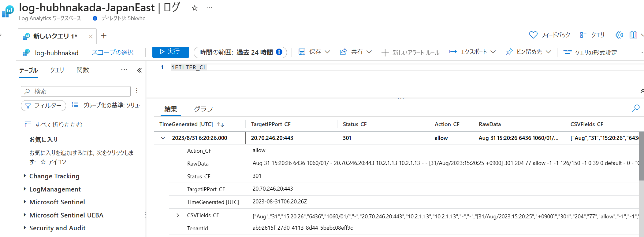Click the directory info icon
The image size is (644, 237).
[95, 18]
